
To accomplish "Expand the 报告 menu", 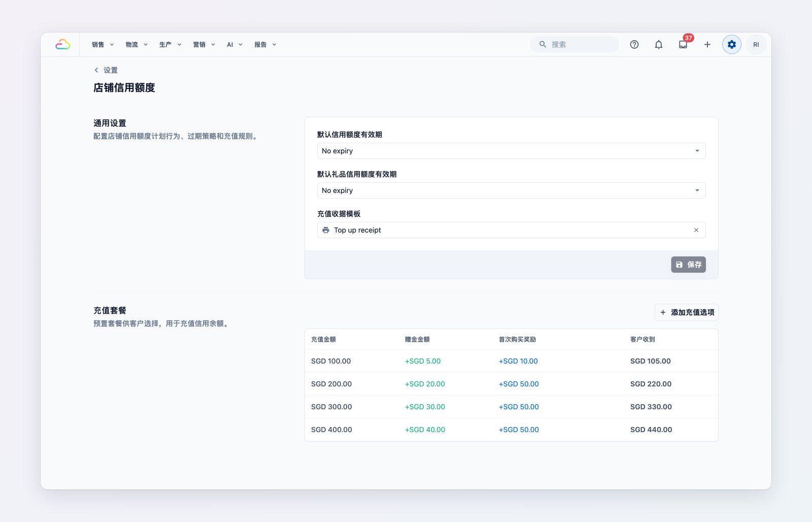I will pos(265,45).
